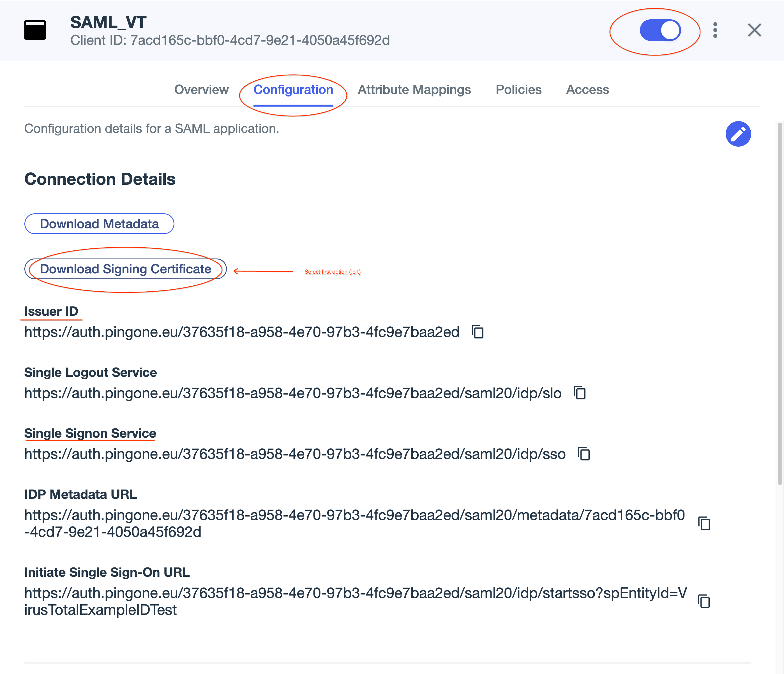The height and width of the screenshot is (674, 784).
Task: Disable the SAML_VT client toggle
Action: (x=660, y=29)
